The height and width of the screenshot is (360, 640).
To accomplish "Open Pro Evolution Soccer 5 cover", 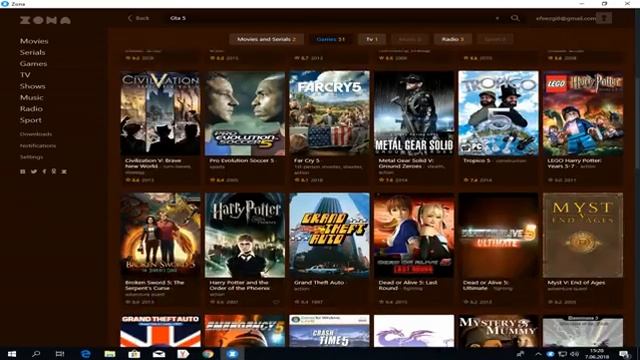I will pyautogui.click(x=245, y=113).
